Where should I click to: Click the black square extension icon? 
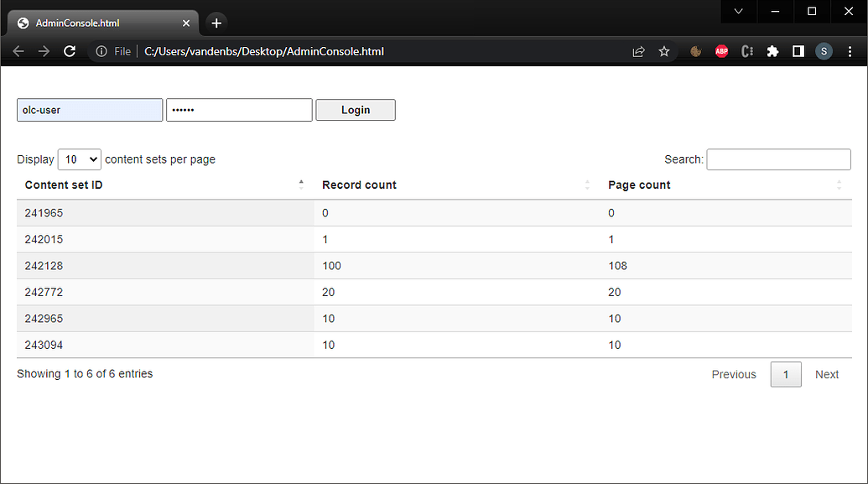(798, 51)
